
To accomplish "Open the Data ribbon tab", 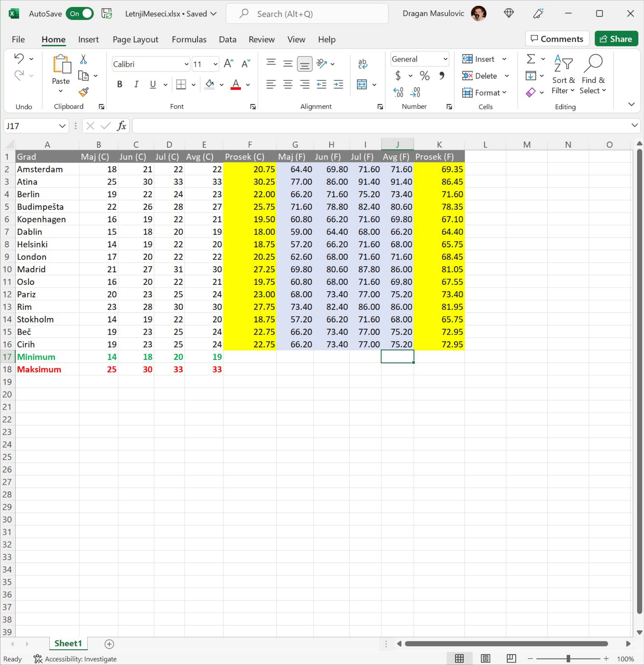I will [227, 39].
